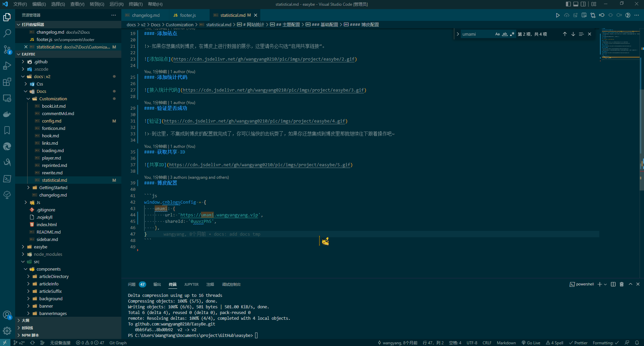The width and height of the screenshot is (644, 346).
Task: Open the git branch circle icon in editor toolbar
Action: 628,15
